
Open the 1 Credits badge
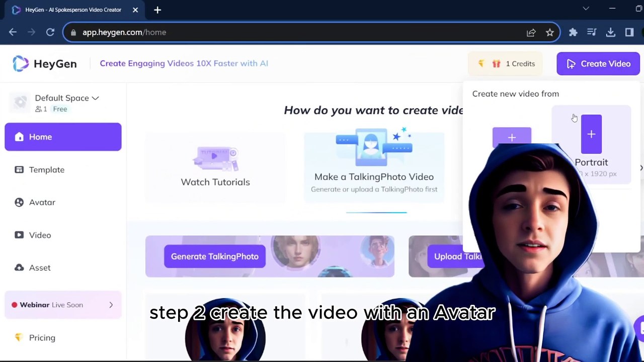coord(505,64)
